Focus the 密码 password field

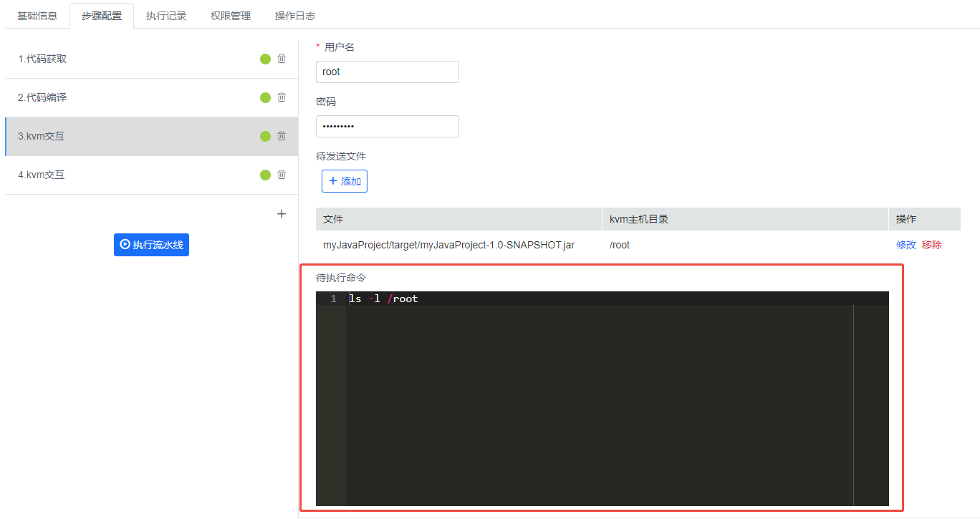click(x=388, y=126)
